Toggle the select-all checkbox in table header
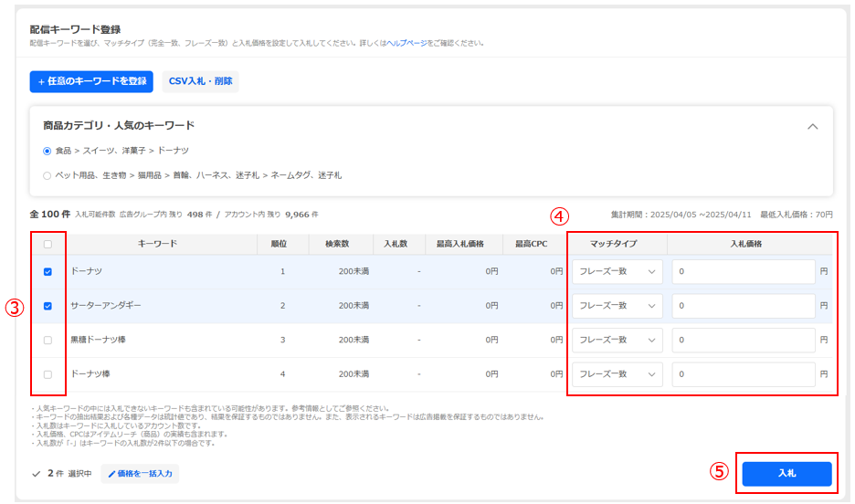This screenshot has width=855, height=504. [x=47, y=245]
